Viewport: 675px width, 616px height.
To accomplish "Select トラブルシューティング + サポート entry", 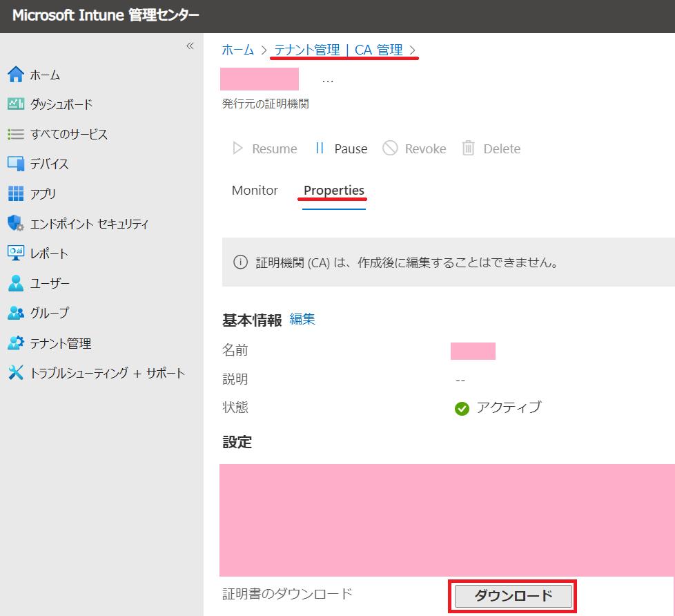I will [107, 373].
